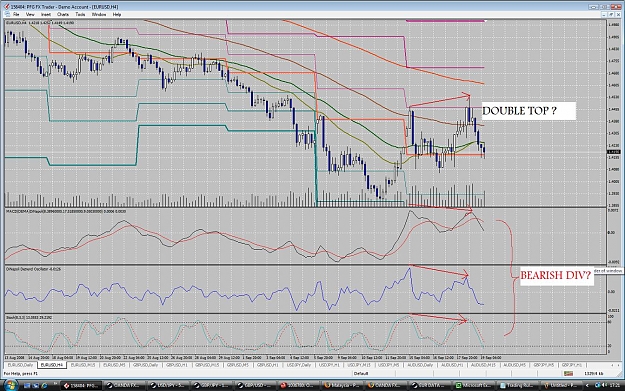This screenshot has width=625, height=391.
Task: Click the Default profile in status bar
Action: point(361,373)
